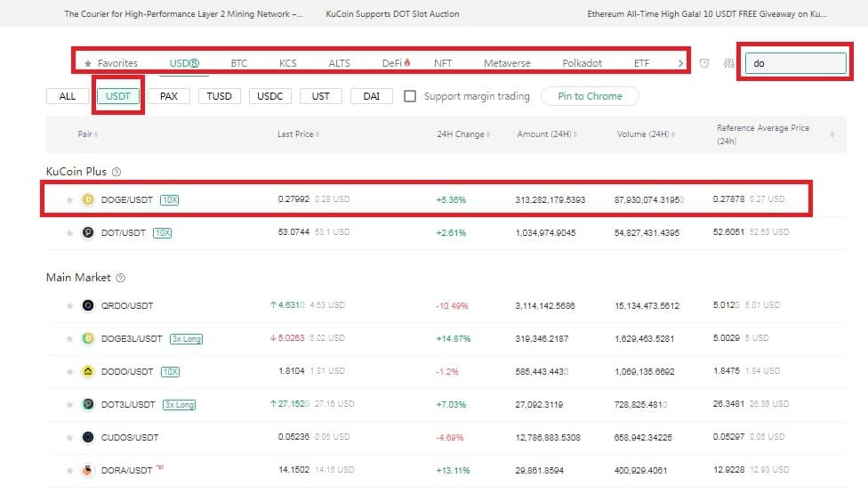The height and width of the screenshot is (494, 868).
Task: Click the DOGE coin icon
Action: point(88,199)
